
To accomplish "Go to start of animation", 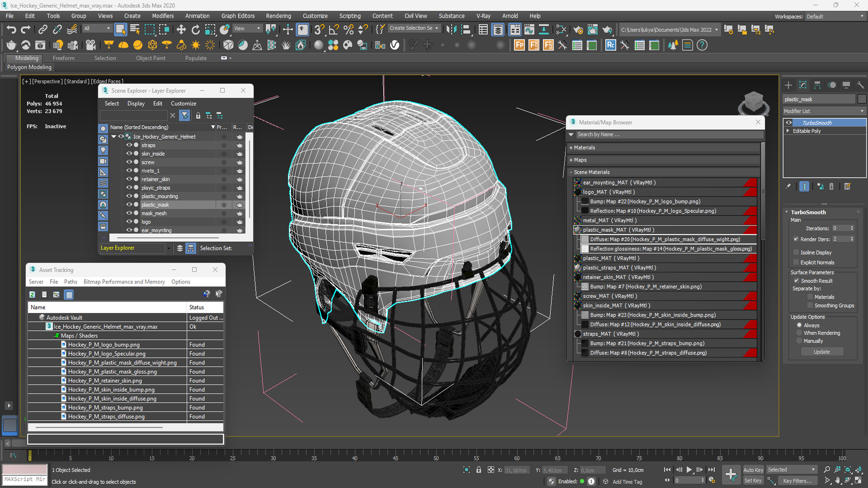I will 667,470.
